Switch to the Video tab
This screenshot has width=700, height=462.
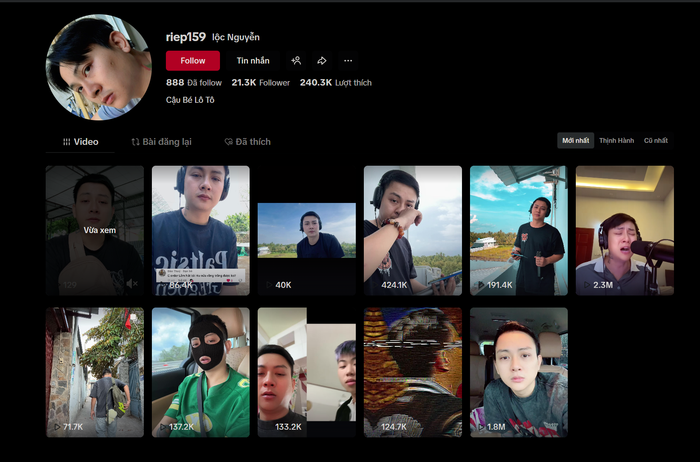(80, 142)
